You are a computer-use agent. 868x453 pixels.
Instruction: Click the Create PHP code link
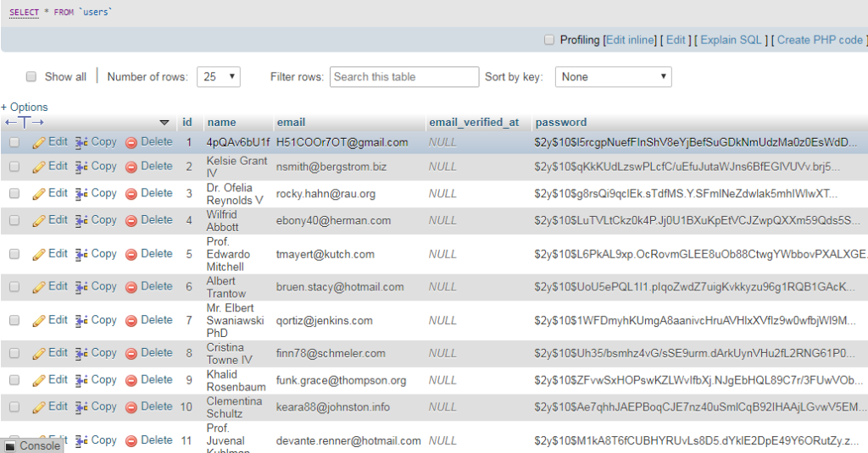pyautogui.click(x=820, y=40)
